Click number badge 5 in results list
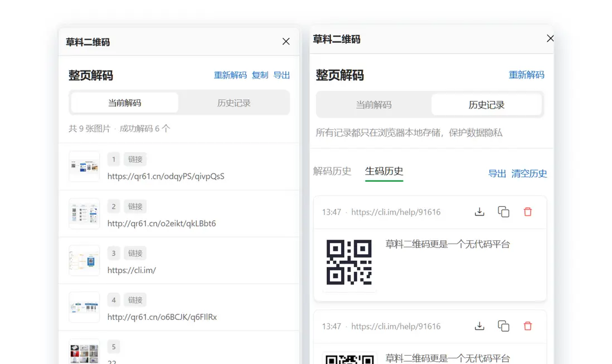Viewport: 612px width, 364px height. coord(114,347)
